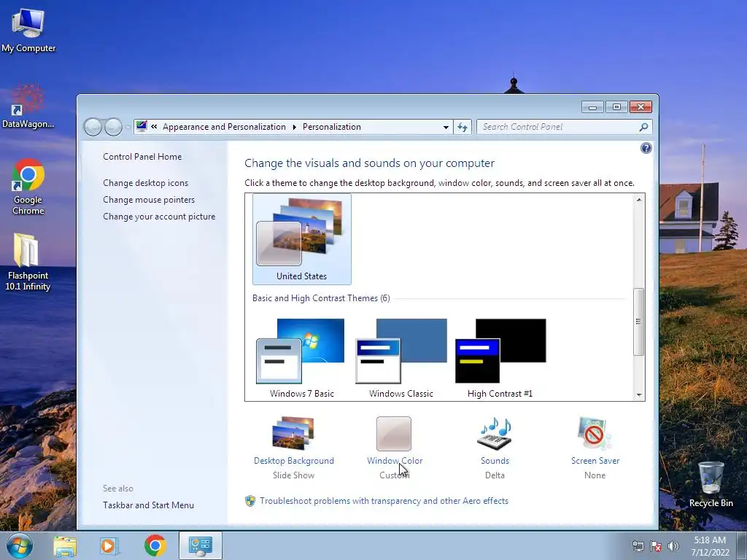Viewport: 747px width, 560px height.
Task: Click the network tray icon
Action: (638, 546)
